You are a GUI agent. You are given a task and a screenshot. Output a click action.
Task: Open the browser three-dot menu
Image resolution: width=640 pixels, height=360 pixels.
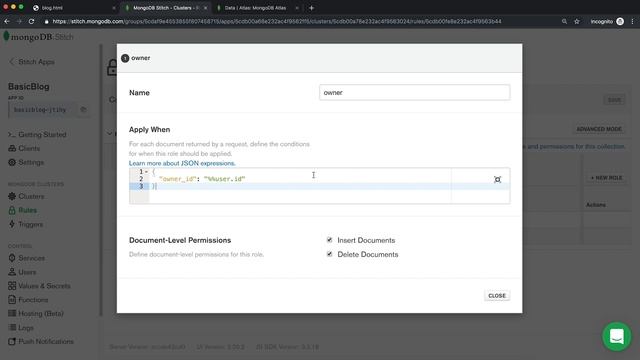coord(633,21)
